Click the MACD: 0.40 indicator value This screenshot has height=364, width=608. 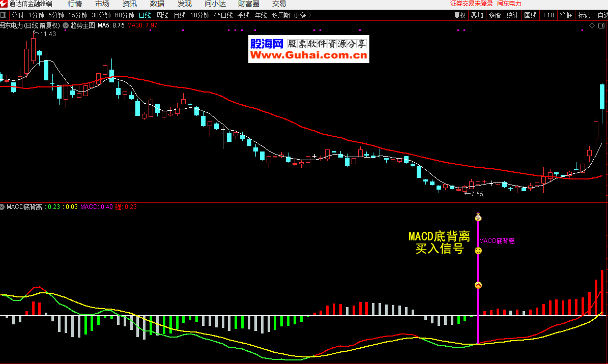[97, 207]
